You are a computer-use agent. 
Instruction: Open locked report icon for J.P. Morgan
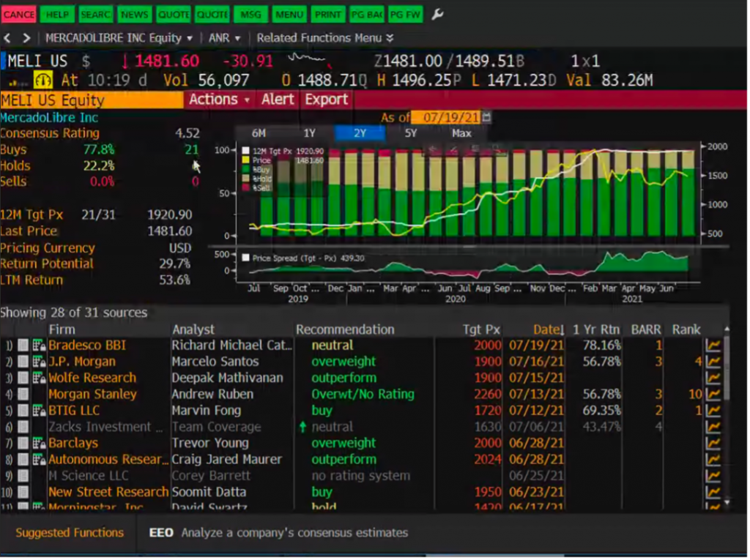pos(39,362)
